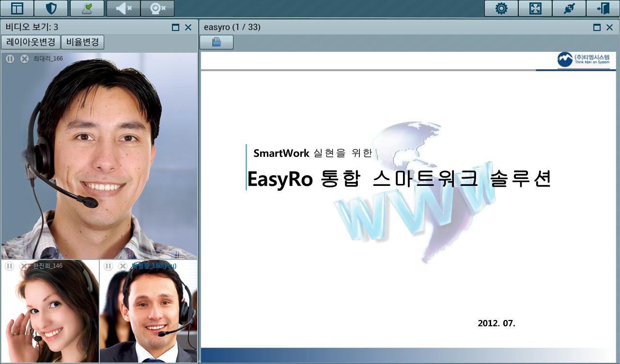Click the shield security icon
620x364 pixels.
point(51,8)
